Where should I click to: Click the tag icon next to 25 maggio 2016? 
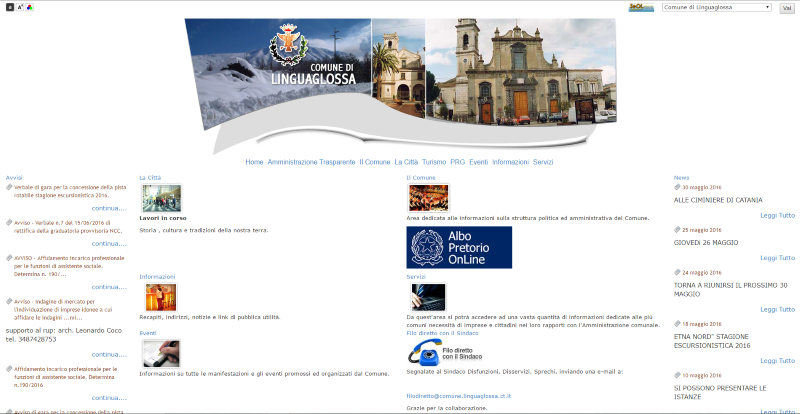tap(677, 230)
